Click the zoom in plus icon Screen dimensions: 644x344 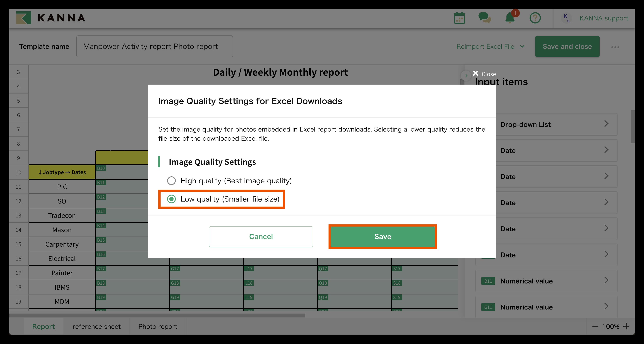(626, 327)
